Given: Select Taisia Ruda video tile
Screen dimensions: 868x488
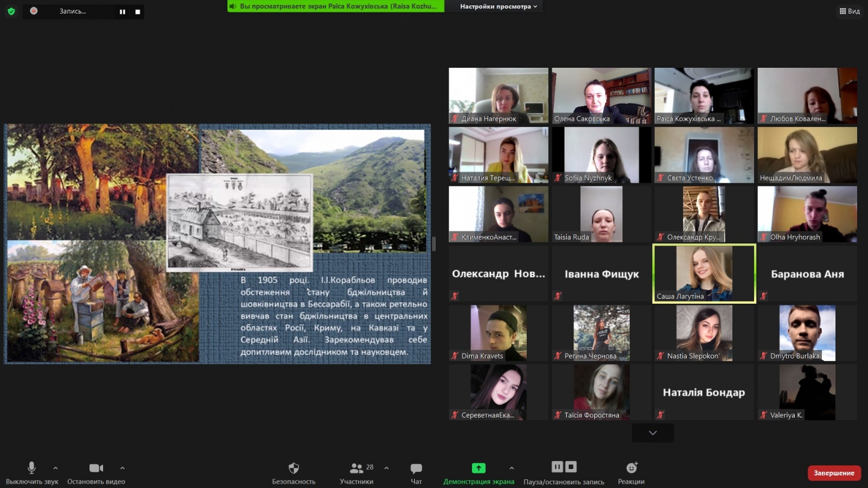Looking at the screenshot, I should (602, 214).
